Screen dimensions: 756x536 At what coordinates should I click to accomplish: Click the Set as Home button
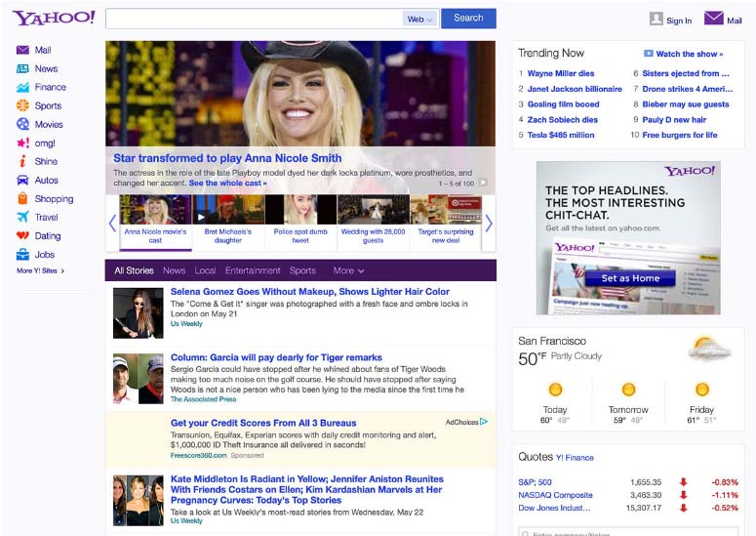(629, 278)
